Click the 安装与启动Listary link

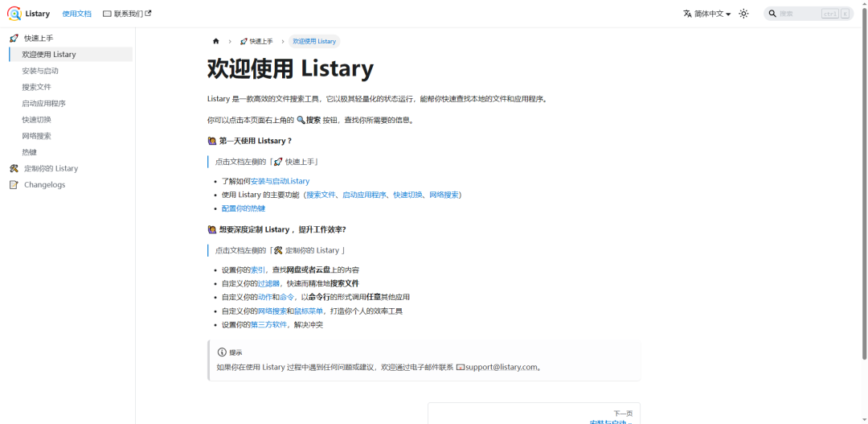(280, 181)
